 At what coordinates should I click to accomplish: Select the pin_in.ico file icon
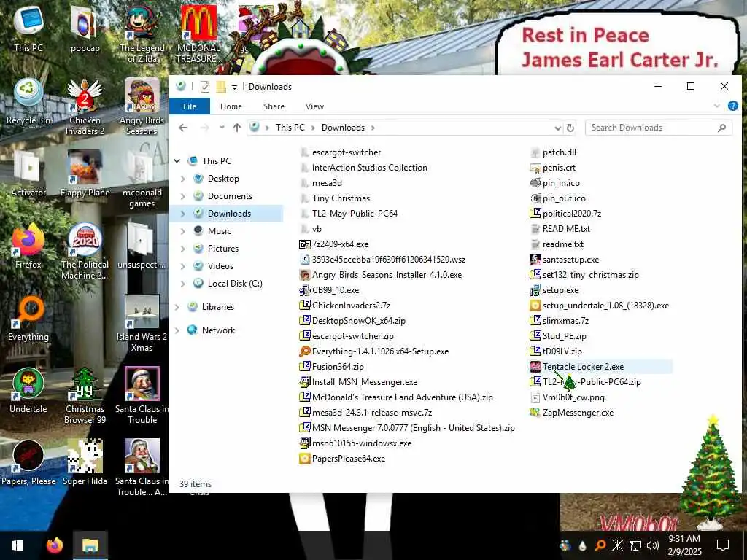535,183
